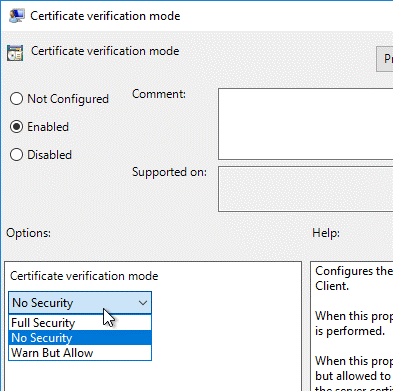Click the Help text starting 'Configures the'

[x=354, y=278]
